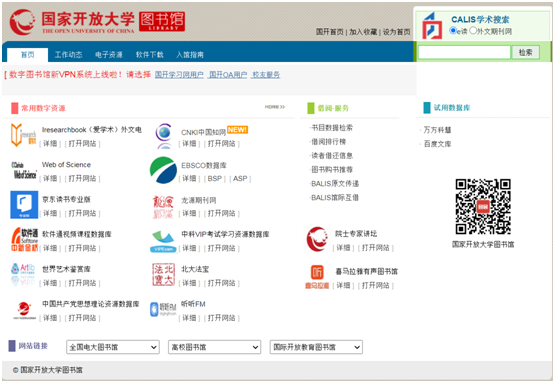The height and width of the screenshot is (383, 555).
Task: Click the 设为首页 link
Action: (396, 32)
